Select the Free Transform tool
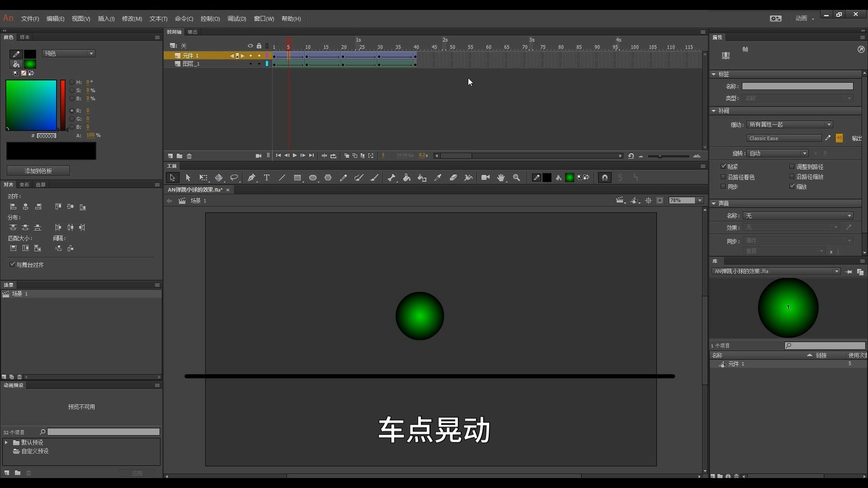 [x=203, y=177]
